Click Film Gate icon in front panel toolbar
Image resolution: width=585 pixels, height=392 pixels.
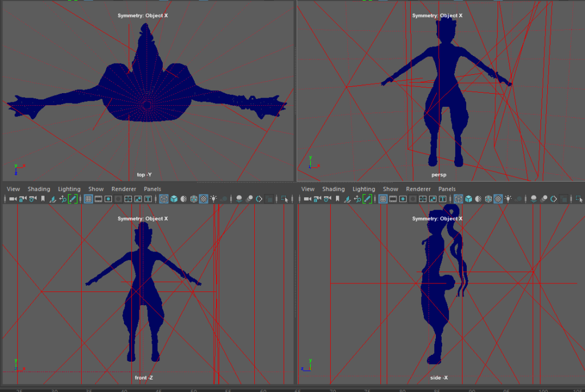(98, 199)
